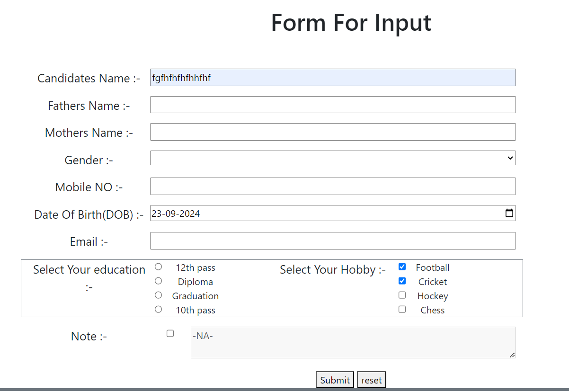This screenshot has width=569, height=392.
Task: Click the Note textarea showing -NA-
Action: pyautogui.click(x=353, y=343)
